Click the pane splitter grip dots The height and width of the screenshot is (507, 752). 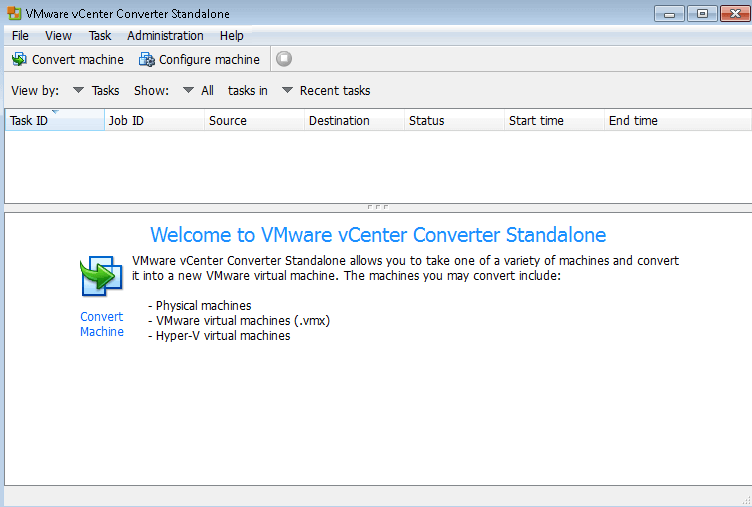coord(378,207)
